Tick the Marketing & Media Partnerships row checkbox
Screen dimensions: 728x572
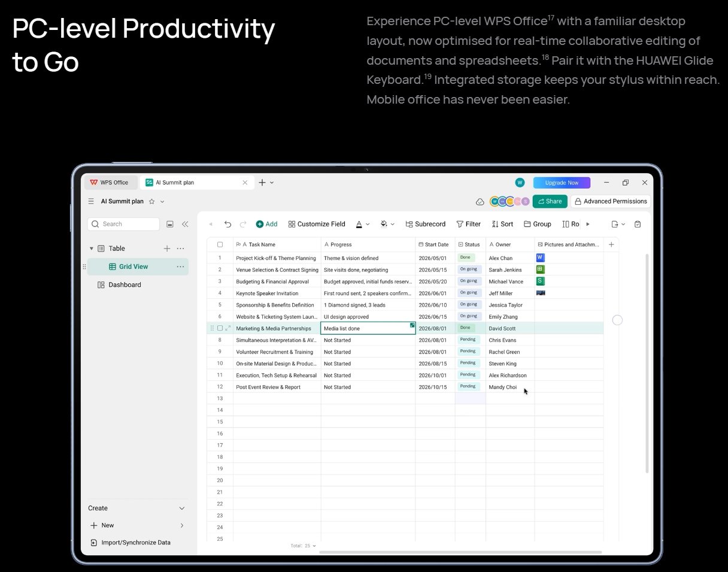tap(220, 328)
